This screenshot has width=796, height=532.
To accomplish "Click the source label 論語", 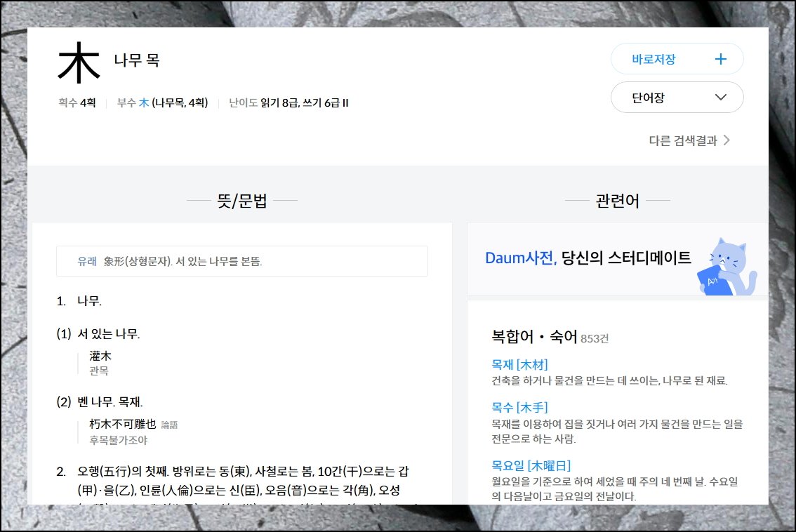I will tap(170, 425).
